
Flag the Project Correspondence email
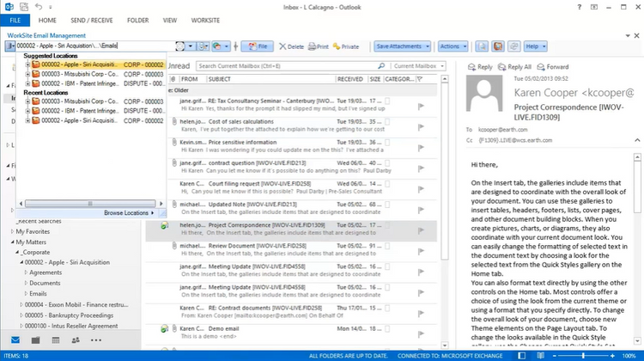[421, 230]
